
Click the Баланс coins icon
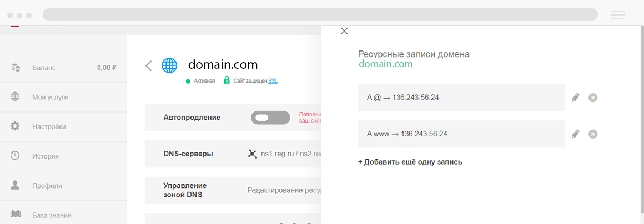coord(16,68)
